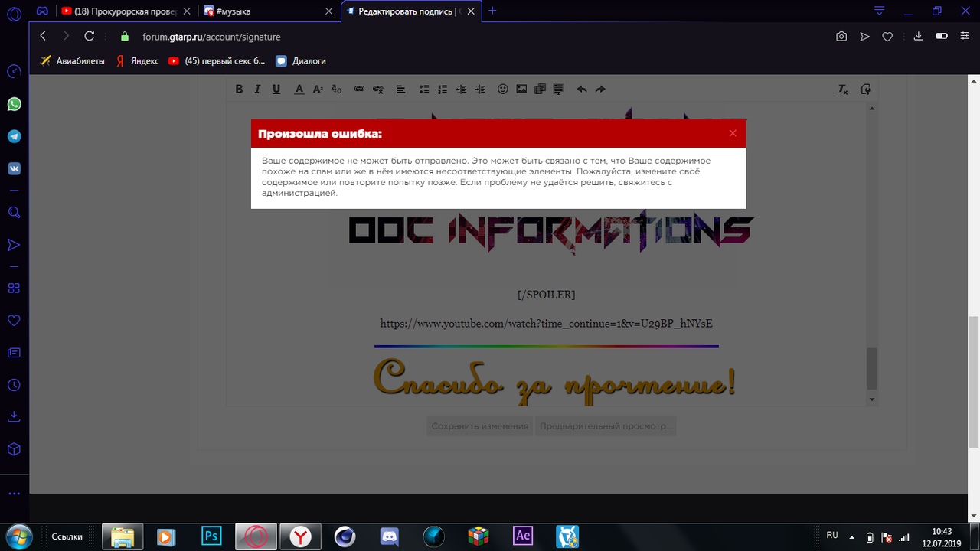Go back to previous page

[43, 36]
